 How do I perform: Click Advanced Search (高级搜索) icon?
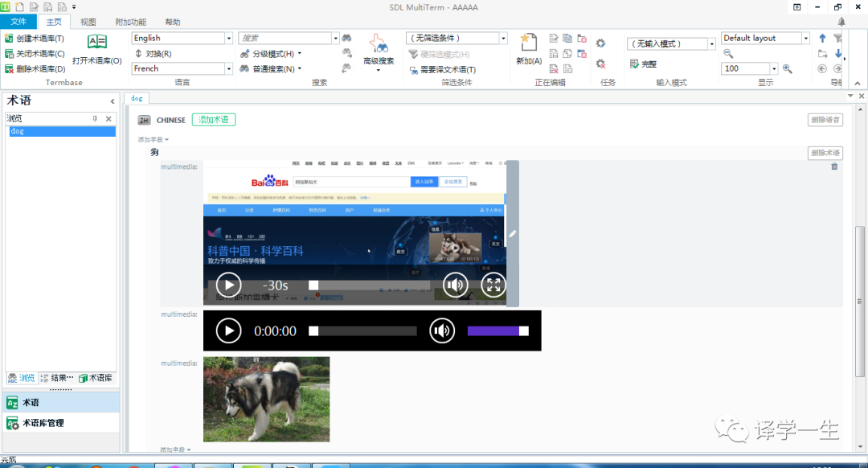point(379,51)
